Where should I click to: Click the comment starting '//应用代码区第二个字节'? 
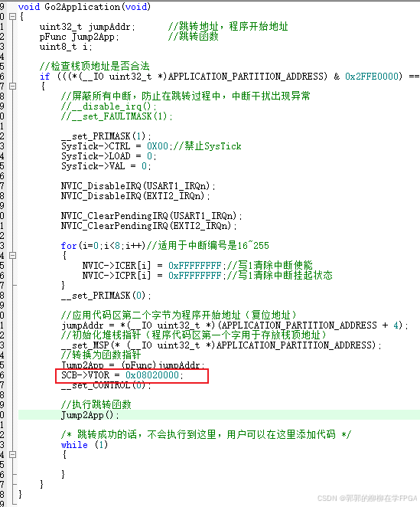[179, 316]
